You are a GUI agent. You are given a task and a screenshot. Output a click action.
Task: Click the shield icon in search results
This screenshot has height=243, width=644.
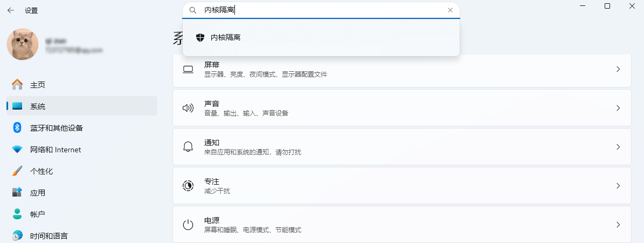[200, 37]
